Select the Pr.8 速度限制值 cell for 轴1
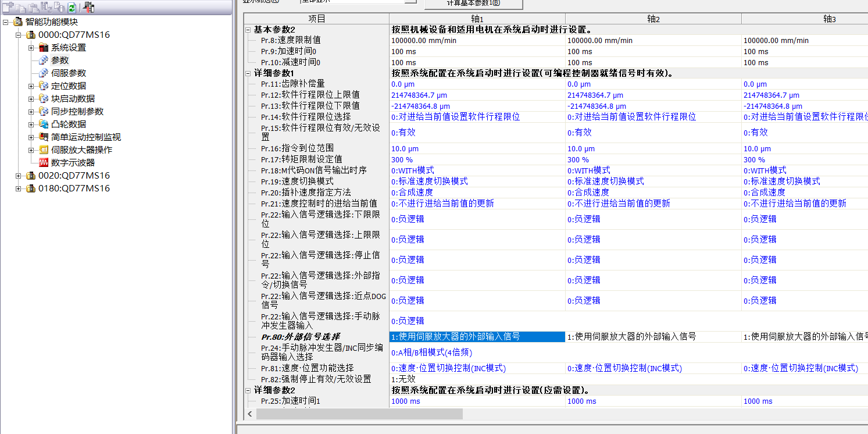Viewport: 868px width, 434px height. 477,41
